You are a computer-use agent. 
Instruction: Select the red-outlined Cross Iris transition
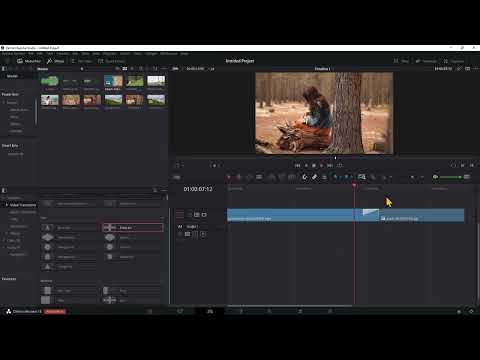[133, 228]
